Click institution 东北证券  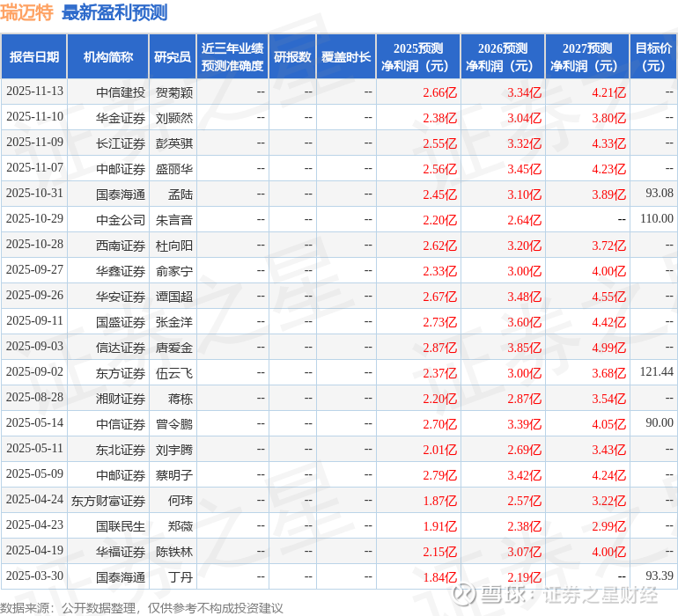pyautogui.click(x=121, y=450)
